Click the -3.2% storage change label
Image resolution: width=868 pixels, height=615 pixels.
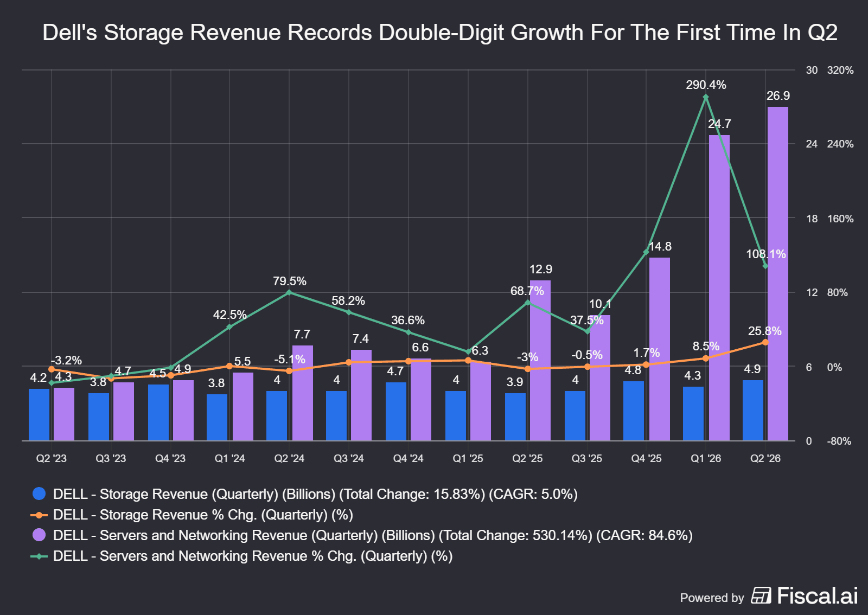click(66, 360)
